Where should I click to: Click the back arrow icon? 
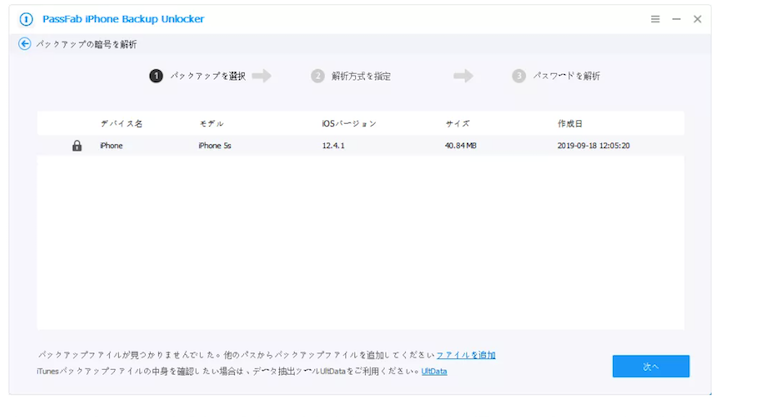[24, 44]
